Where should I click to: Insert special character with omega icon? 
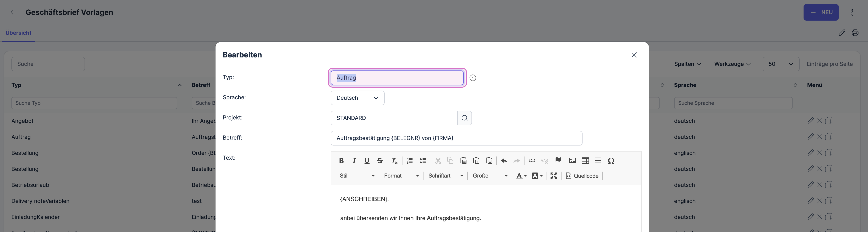[x=611, y=161]
